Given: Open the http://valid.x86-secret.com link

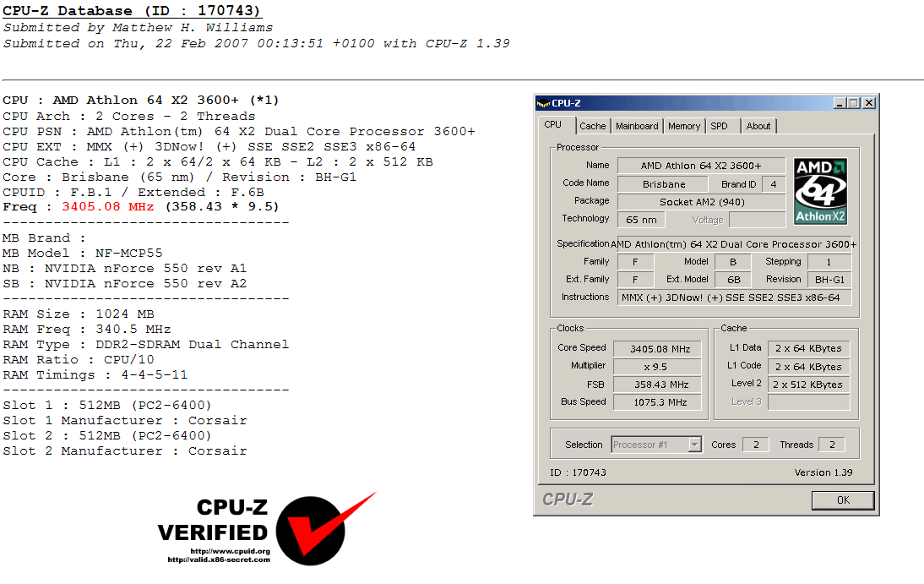Looking at the screenshot, I should [x=219, y=559].
